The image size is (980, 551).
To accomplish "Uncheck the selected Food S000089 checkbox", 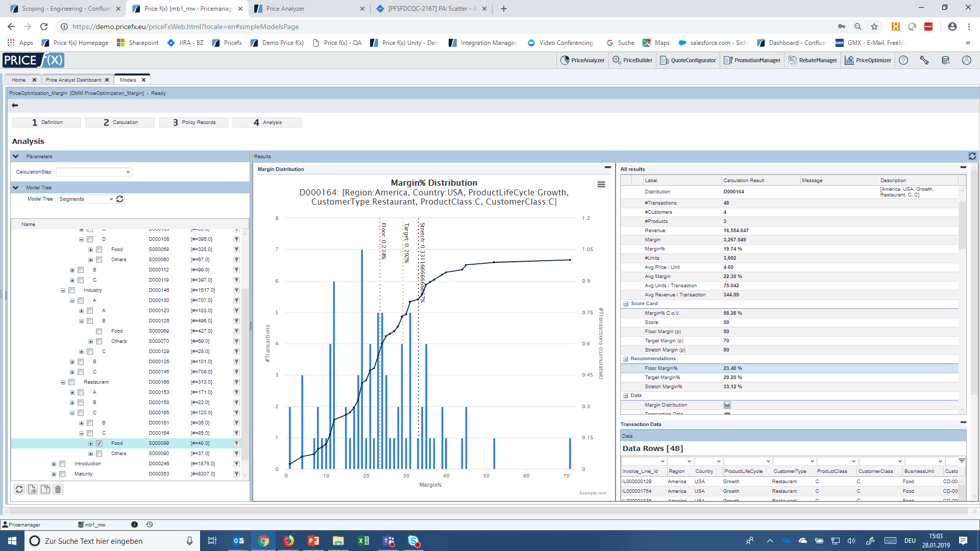I will [x=99, y=443].
